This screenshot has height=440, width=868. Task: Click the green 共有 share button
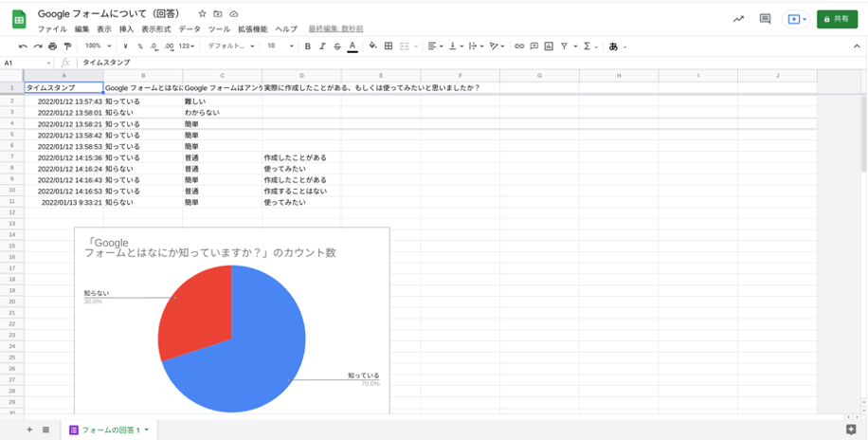[x=837, y=19]
